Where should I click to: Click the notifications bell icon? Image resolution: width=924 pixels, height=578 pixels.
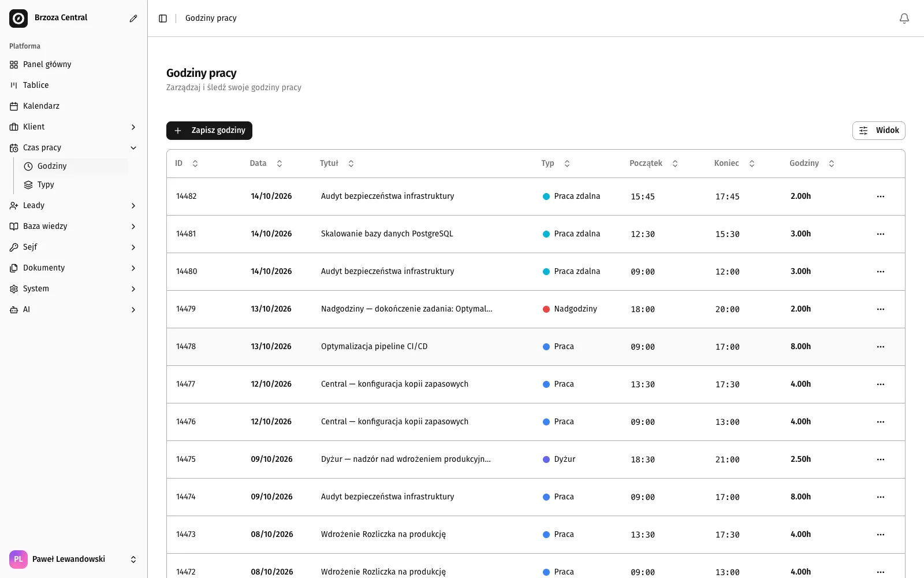tap(904, 18)
